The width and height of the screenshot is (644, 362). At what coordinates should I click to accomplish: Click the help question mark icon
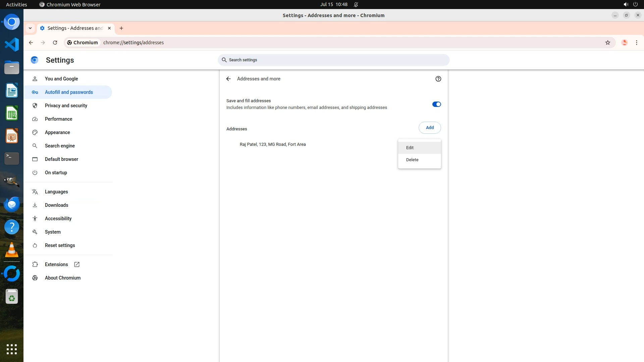pyautogui.click(x=438, y=79)
